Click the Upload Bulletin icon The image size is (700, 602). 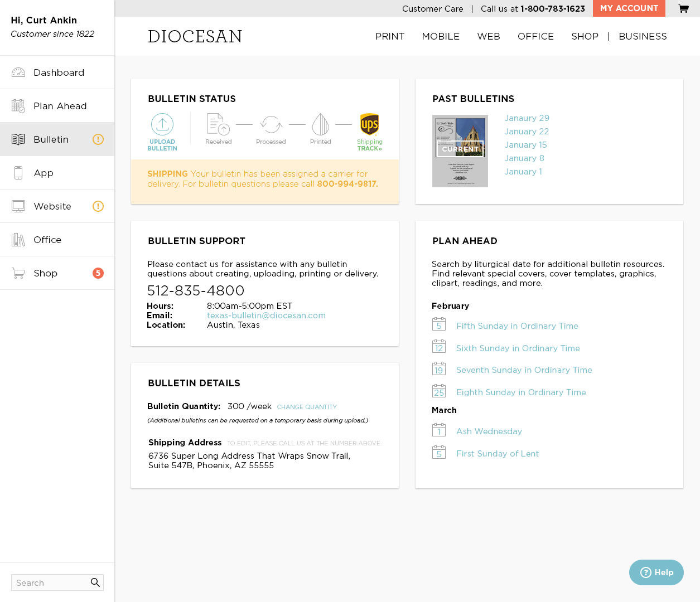(x=162, y=125)
